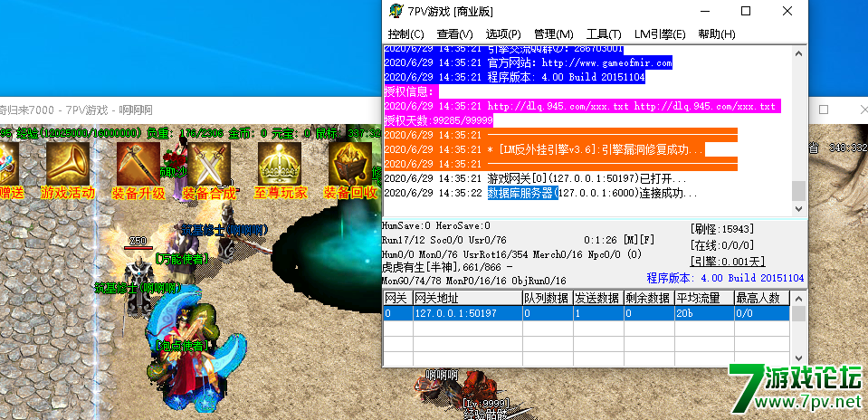Click the [引擎:0.001天] status label
Viewport: 868px width, 420px height.
[726, 261]
